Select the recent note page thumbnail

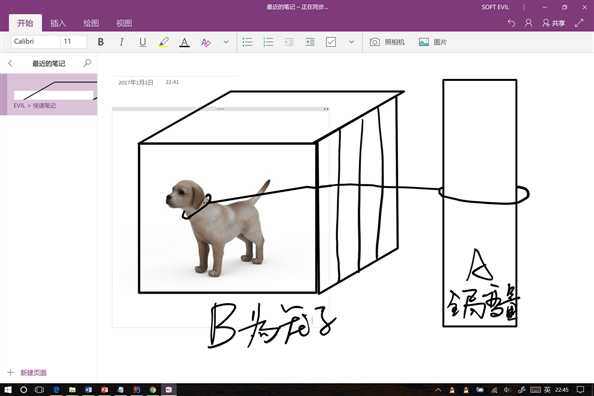coord(49,94)
